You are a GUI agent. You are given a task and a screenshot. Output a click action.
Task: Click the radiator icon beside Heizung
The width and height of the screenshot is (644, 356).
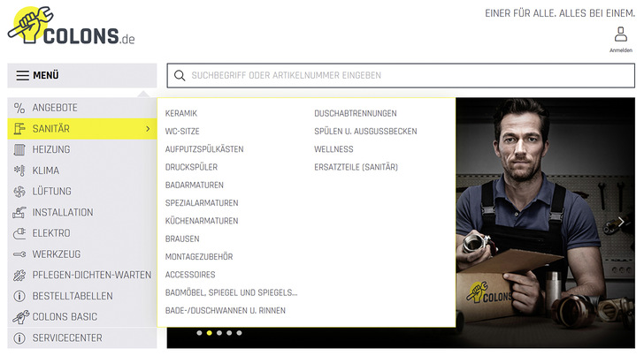click(19, 149)
